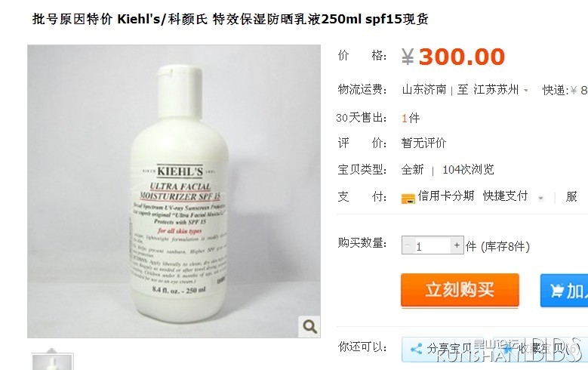Image resolution: width=588 pixels, height=370 pixels.
Task: Click the main Kiehl's bottle product image
Action: pyautogui.click(x=174, y=191)
